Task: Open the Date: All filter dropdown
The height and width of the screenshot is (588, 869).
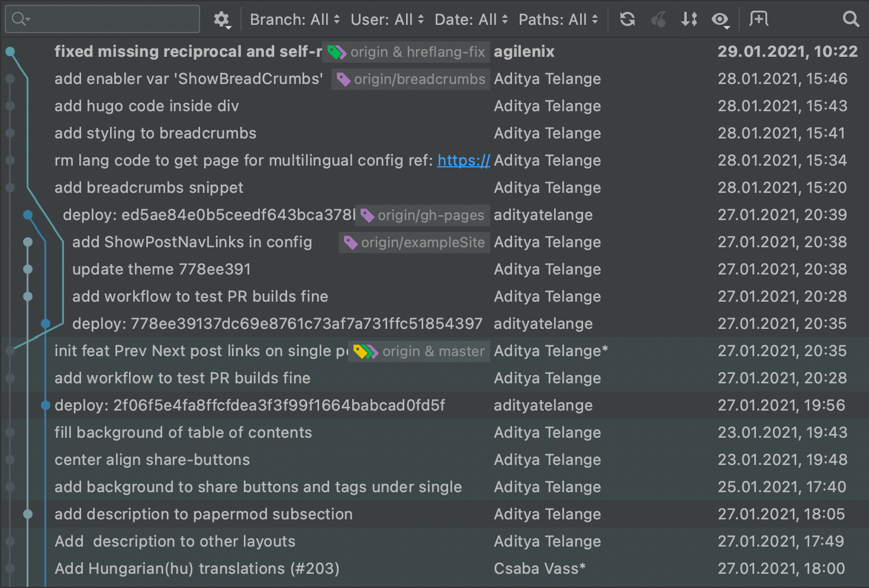Action: 471,20
